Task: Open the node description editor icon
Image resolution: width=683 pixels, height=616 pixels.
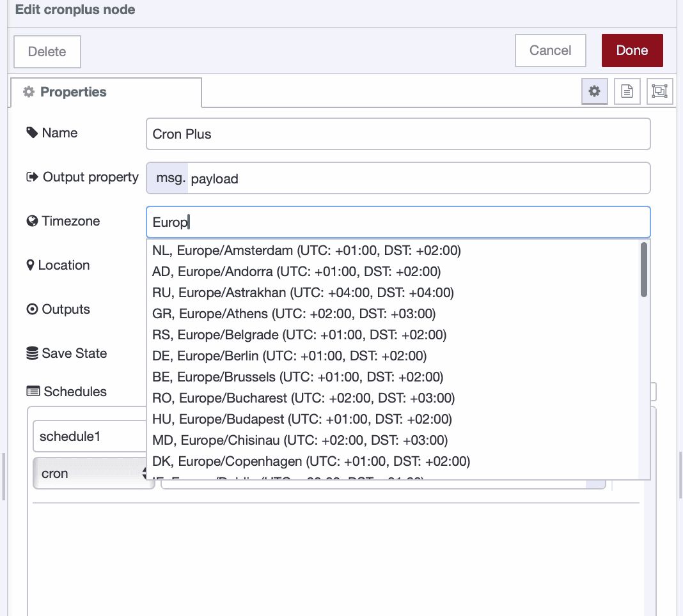Action: [x=627, y=91]
